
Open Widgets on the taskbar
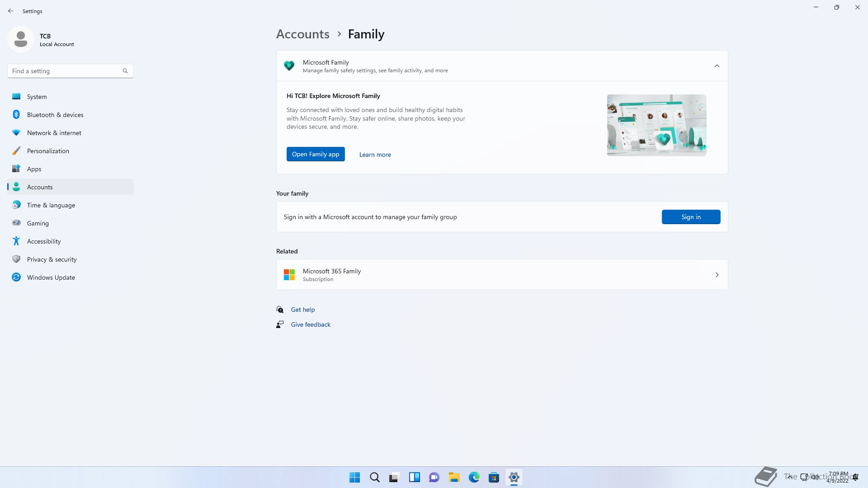(415, 477)
